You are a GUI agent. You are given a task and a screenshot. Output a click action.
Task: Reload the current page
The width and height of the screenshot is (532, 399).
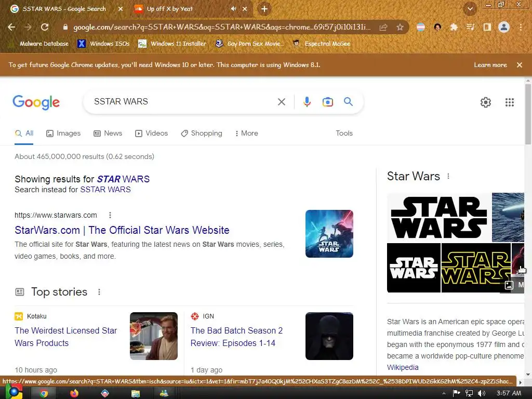point(45,27)
